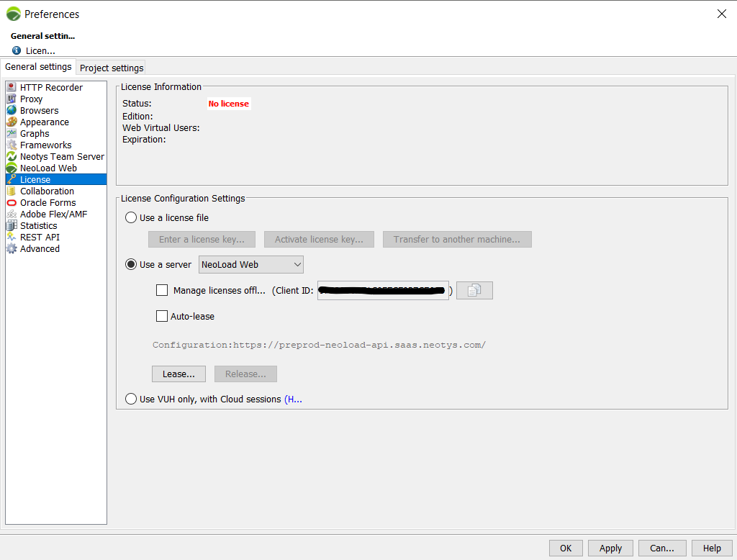Click the Proxy icon in settings list
This screenshot has width=737, height=560.
point(12,99)
